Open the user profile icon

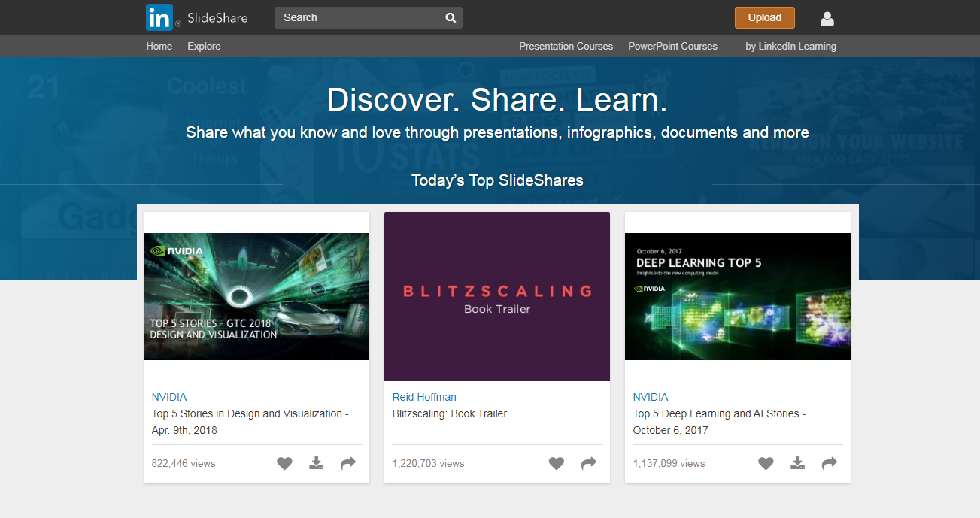pos(827,19)
